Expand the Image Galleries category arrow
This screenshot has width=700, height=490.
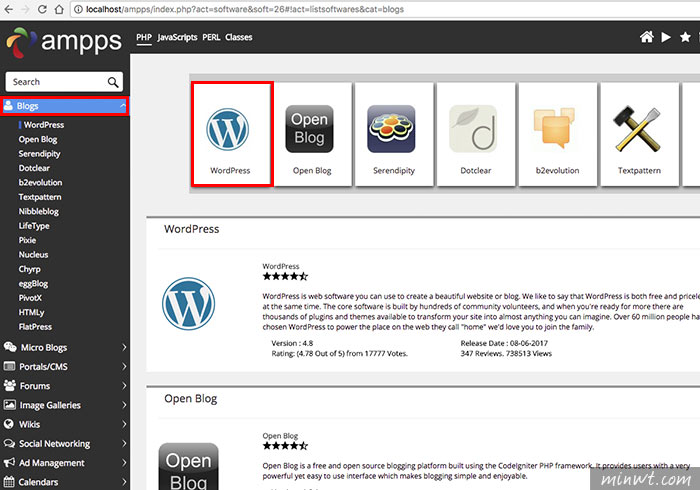coord(124,405)
